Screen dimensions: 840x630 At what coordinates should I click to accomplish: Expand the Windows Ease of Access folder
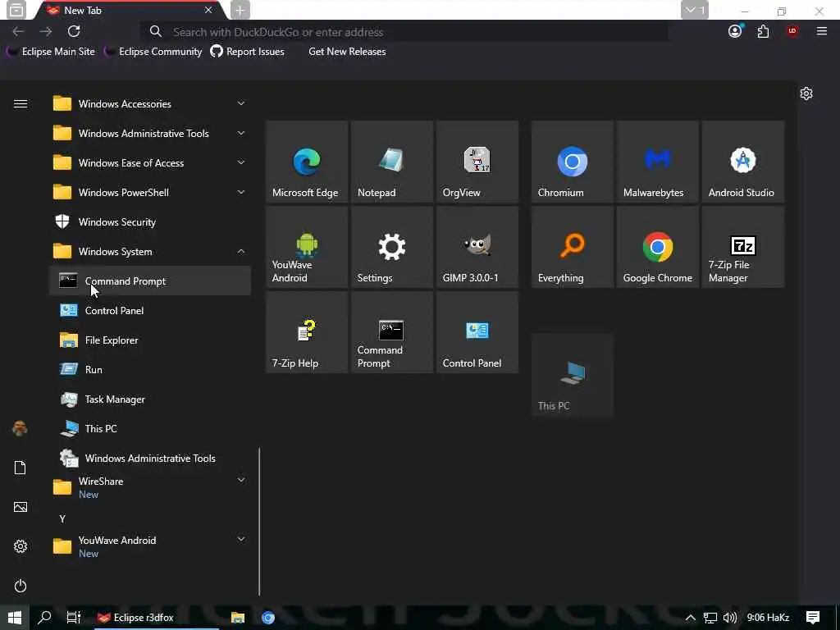point(150,163)
